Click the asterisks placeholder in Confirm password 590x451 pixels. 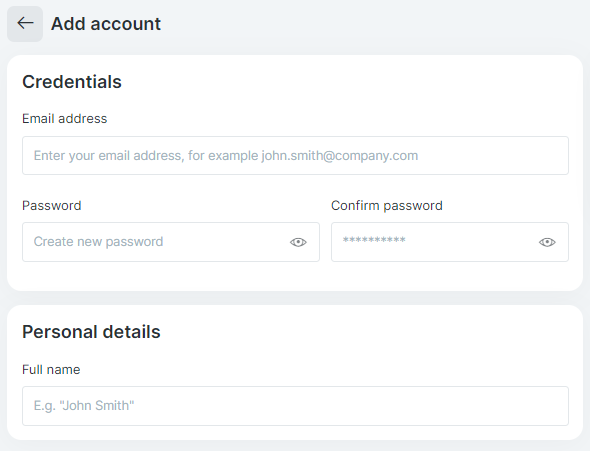point(374,240)
